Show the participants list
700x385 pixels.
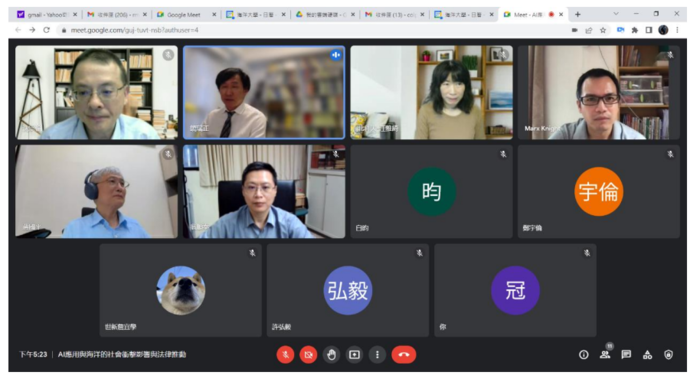click(605, 355)
